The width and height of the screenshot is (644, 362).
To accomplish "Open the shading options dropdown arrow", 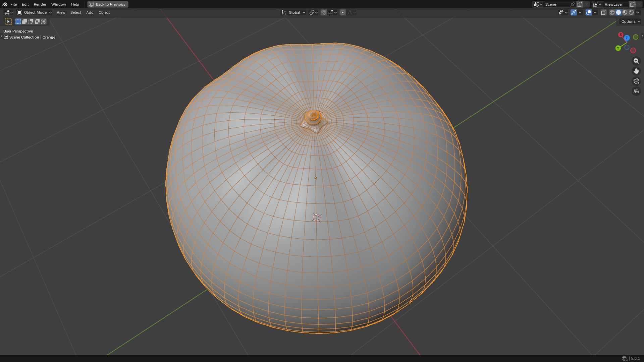I will 638,12.
